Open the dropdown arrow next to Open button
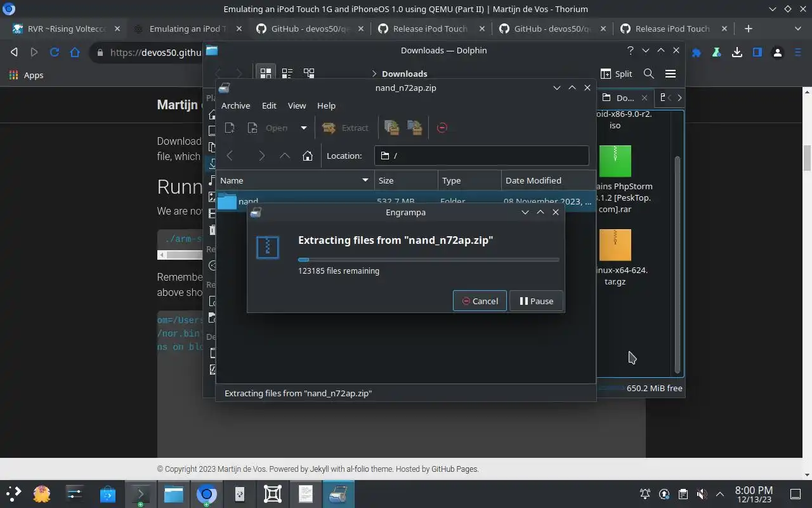 pos(303,128)
